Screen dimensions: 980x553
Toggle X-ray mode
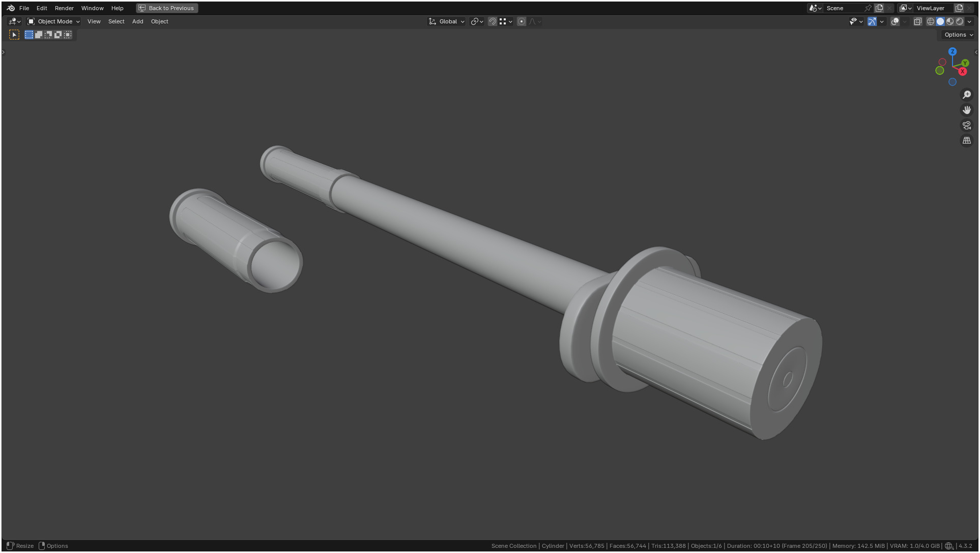917,21
